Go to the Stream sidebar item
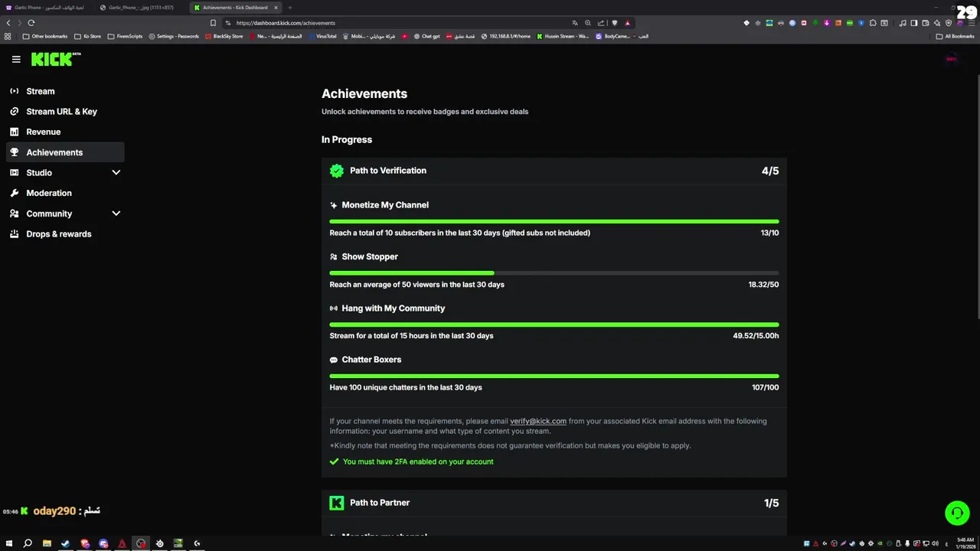Image resolution: width=980 pixels, height=551 pixels. 40,91
